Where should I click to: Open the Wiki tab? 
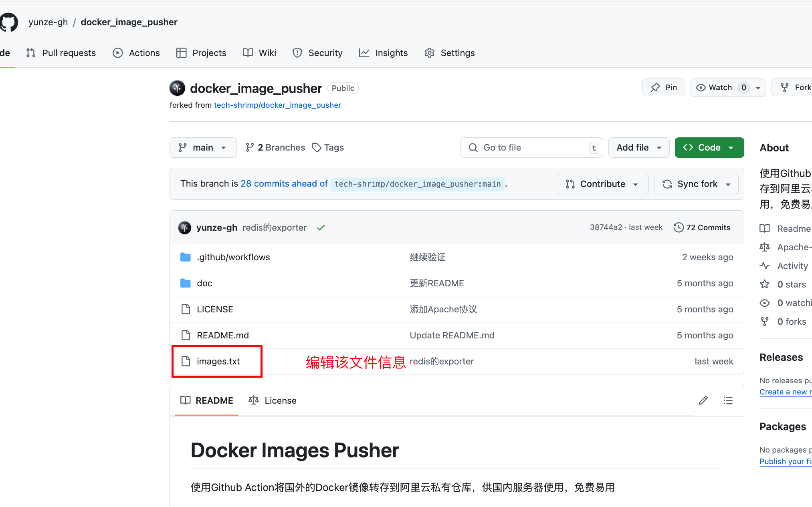coord(260,53)
